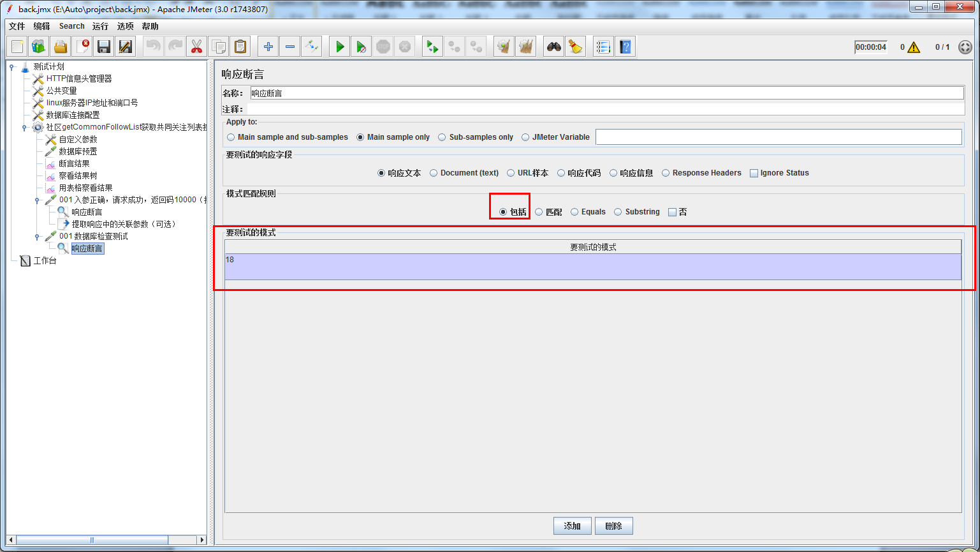The image size is (980, 552).
Task: Select 响应代码 radio button
Action: pos(579,173)
